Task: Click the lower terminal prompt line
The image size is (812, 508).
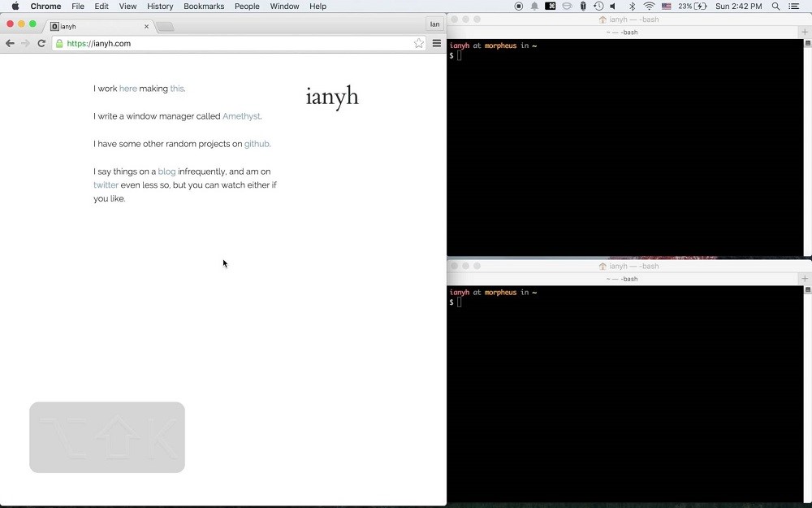Action: (456, 302)
